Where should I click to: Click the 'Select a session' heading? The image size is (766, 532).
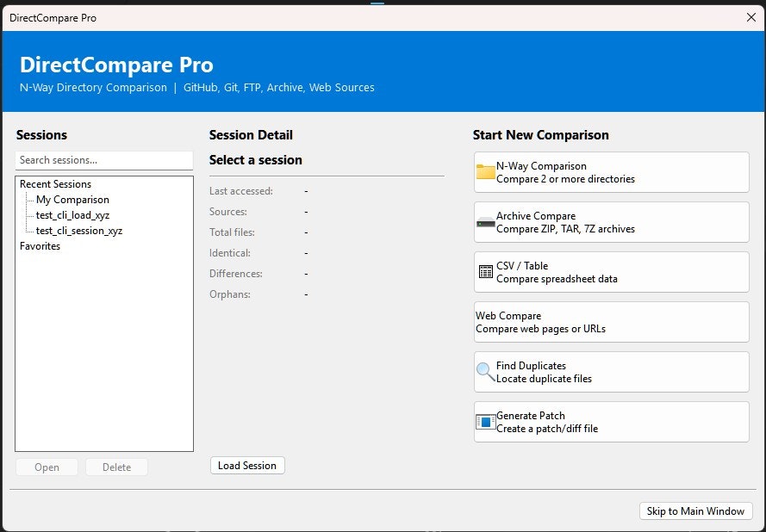pyautogui.click(x=256, y=160)
